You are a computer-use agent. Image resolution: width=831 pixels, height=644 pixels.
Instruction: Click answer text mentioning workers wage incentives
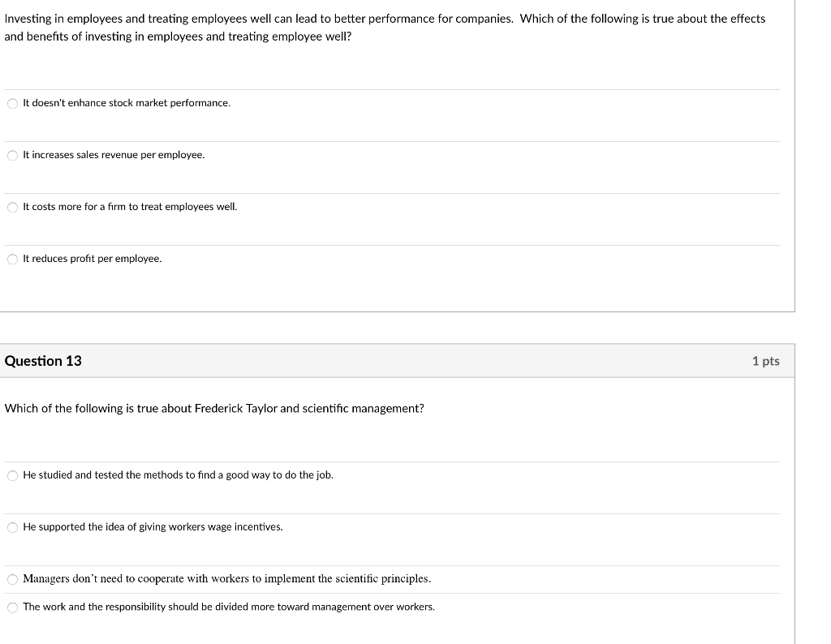tap(153, 527)
